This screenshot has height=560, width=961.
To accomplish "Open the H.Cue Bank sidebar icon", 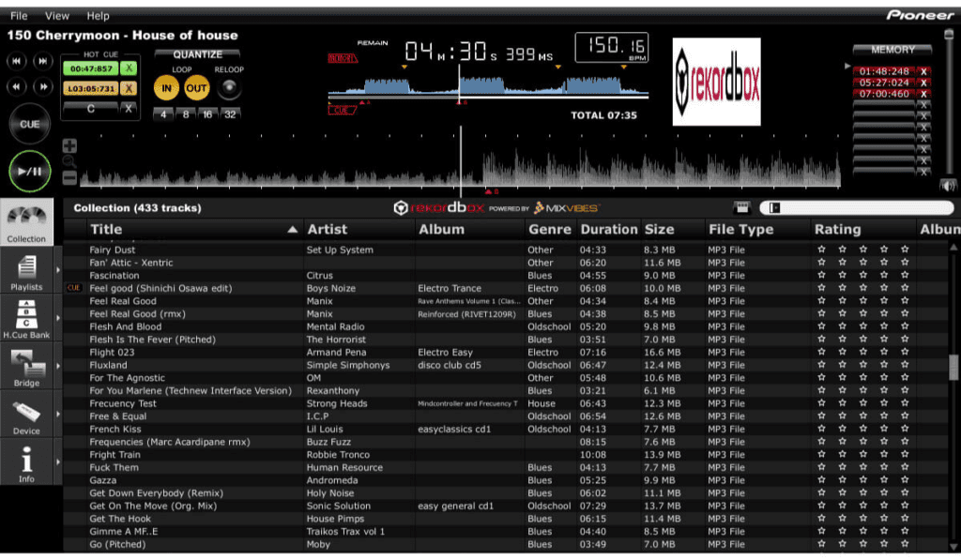I will click(x=26, y=318).
